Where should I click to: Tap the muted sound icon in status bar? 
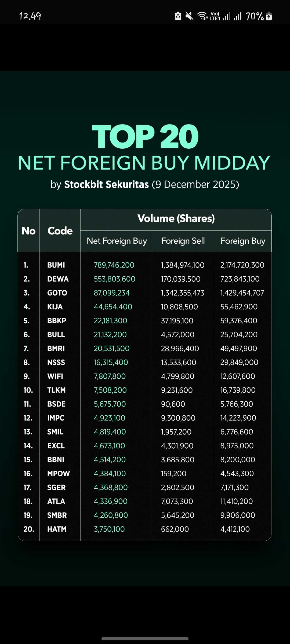point(189,16)
